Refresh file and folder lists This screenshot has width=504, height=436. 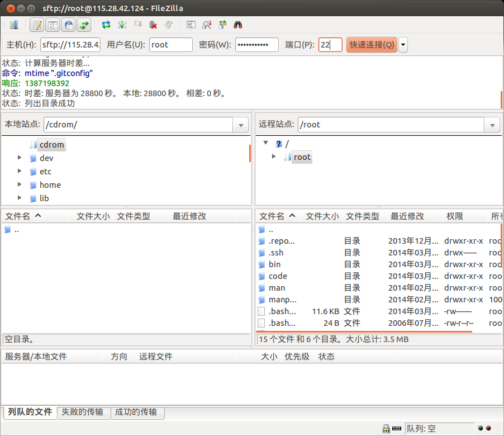(x=106, y=25)
